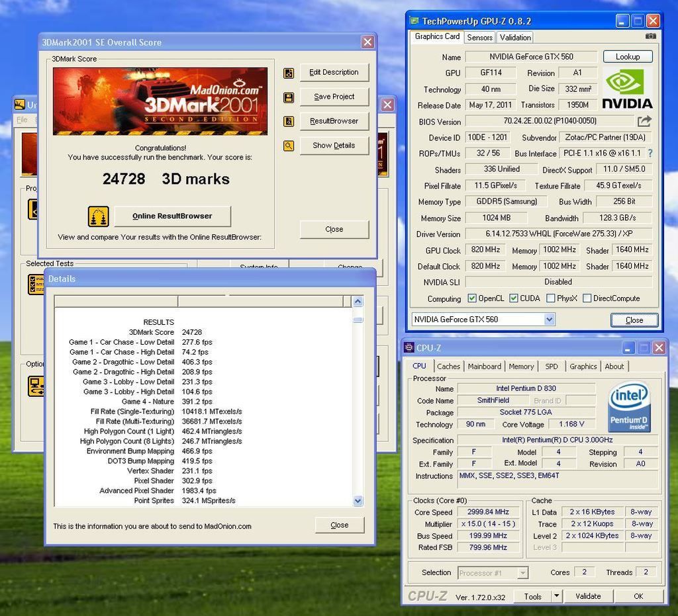678x616 pixels.
Task: Click the Specification field in CPU-Z
Action: (x=557, y=440)
